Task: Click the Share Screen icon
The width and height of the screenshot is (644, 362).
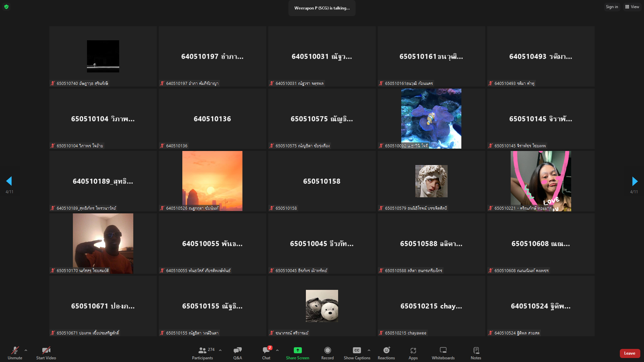Action: [x=297, y=351]
